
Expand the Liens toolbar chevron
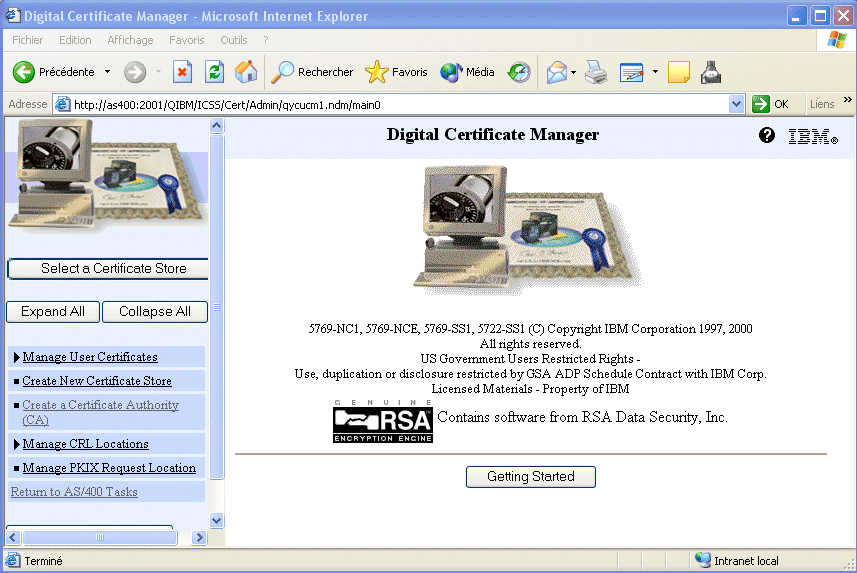[848, 100]
